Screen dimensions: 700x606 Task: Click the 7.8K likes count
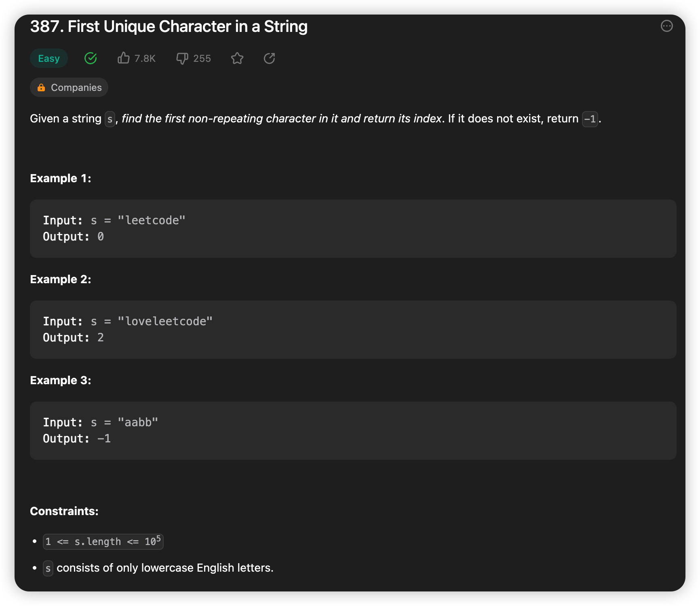144,58
